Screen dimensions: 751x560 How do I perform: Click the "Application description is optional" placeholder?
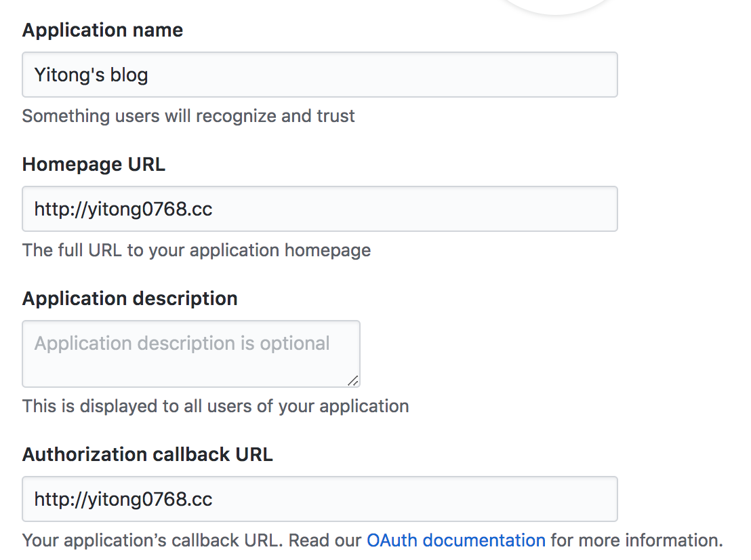point(182,343)
